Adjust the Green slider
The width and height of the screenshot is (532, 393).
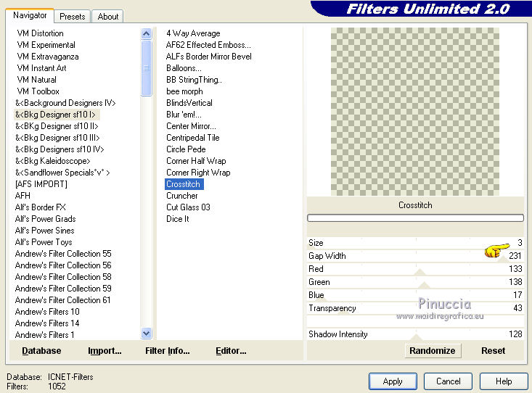click(x=415, y=282)
